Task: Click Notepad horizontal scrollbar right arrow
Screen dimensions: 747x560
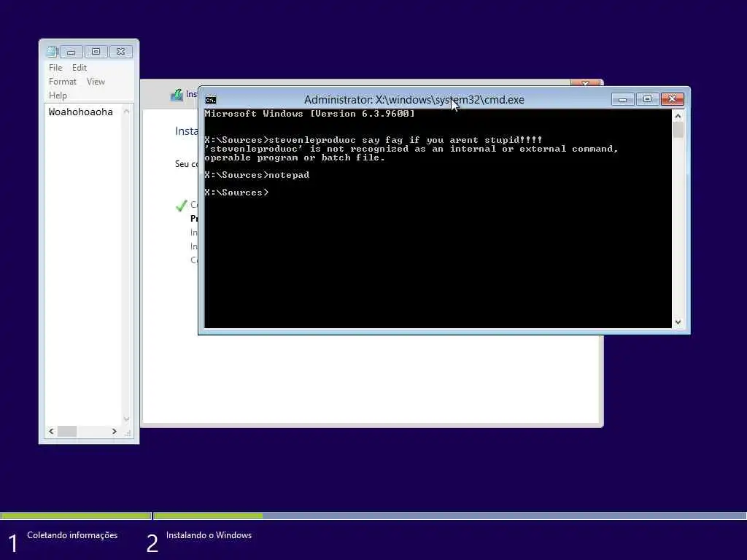Action: (115, 431)
